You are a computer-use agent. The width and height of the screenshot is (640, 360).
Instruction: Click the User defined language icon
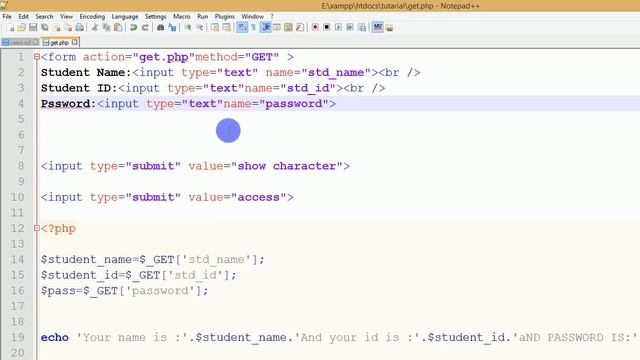277,27
